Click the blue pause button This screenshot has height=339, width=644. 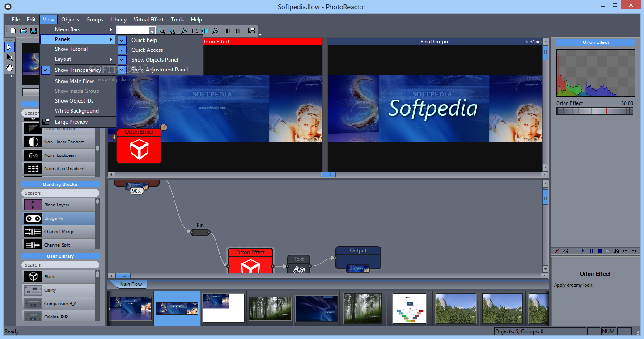[591, 251]
